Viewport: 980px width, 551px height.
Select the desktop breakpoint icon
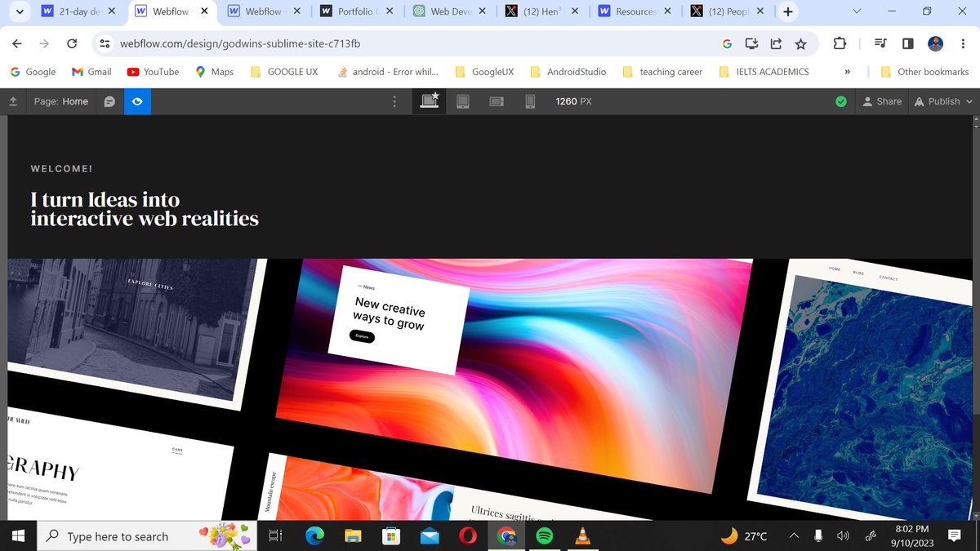pyautogui.click(x=429, y=100)
